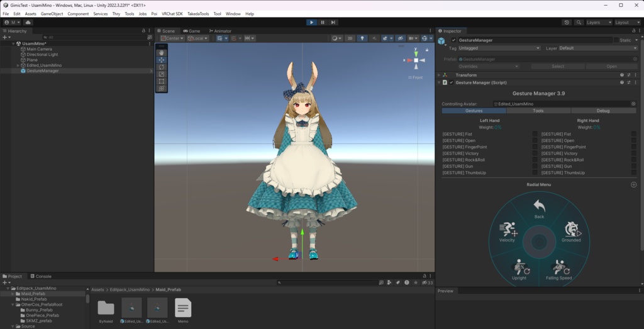Open Transform component help icon
The image size is (644, 329).
pos(622,75)
